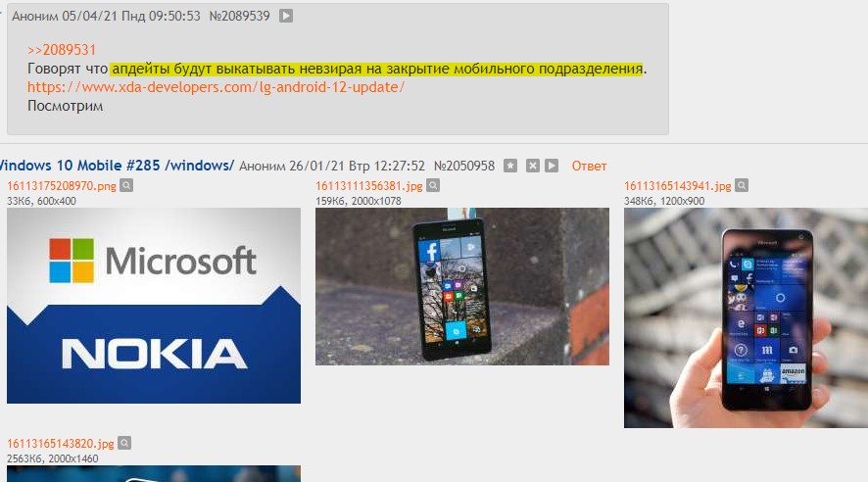Viewport: 868px width, 482px height.
Task: Click post number №2089539
Action: (239, 16)
